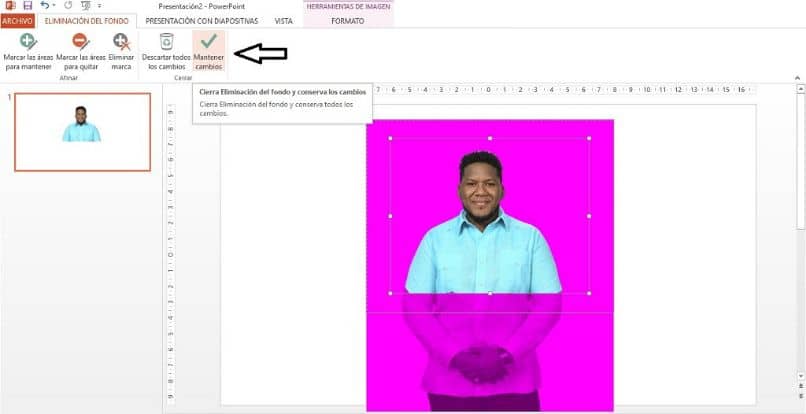This screenshot has height=414, width=806.
Task: Click Start slideshow from beginning icon
Action: click(85, 6)
